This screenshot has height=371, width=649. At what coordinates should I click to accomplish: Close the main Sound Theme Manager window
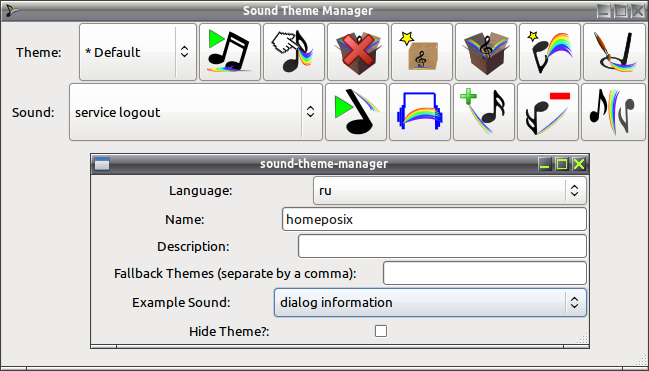(638, 11)
